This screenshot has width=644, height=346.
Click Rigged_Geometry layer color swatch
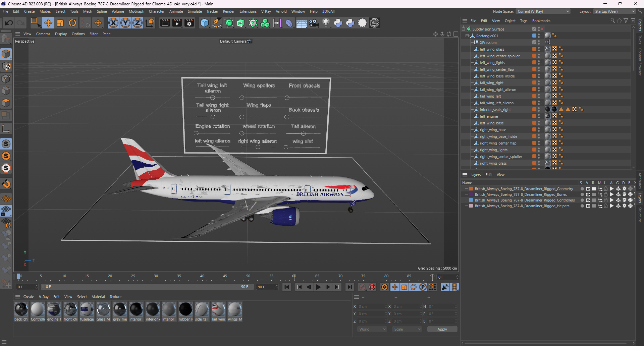(471, 189)
